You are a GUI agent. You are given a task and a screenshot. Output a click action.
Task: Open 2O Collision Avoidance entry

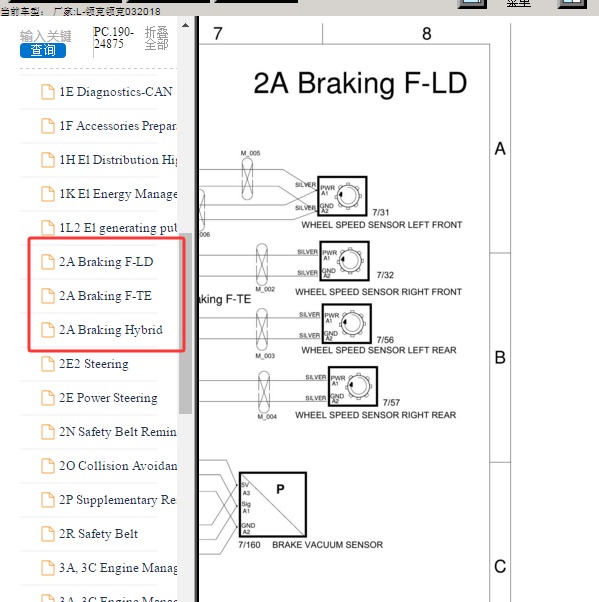(118, 466)
